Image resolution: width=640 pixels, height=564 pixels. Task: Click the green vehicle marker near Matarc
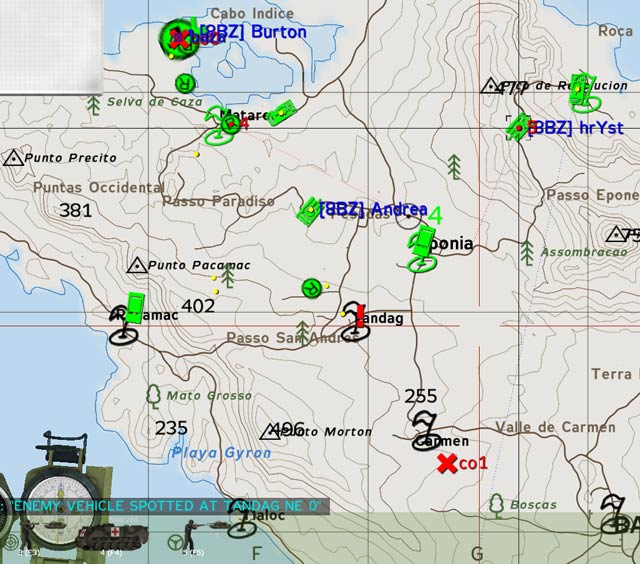tap(283, 112)
